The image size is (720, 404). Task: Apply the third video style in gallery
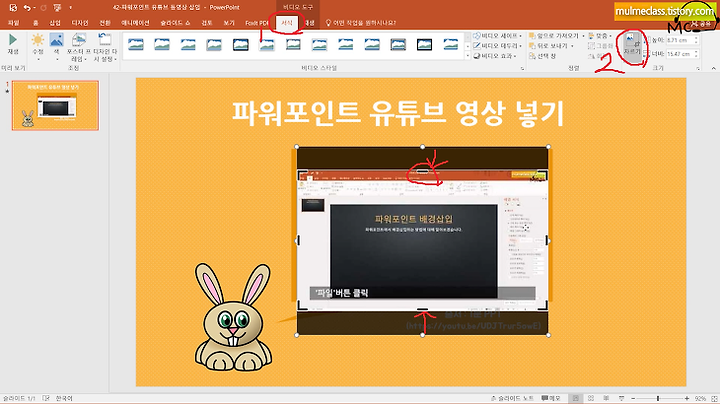pos(188,44)
